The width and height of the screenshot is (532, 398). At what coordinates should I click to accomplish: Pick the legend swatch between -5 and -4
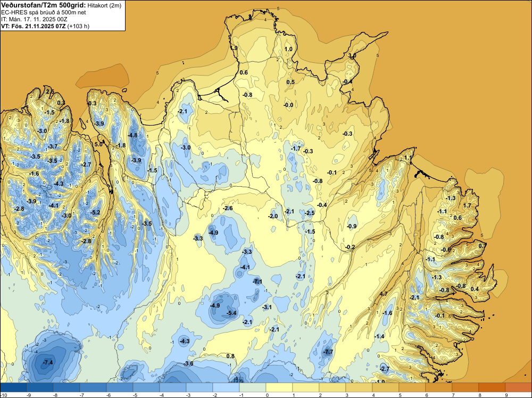point(146,387)
